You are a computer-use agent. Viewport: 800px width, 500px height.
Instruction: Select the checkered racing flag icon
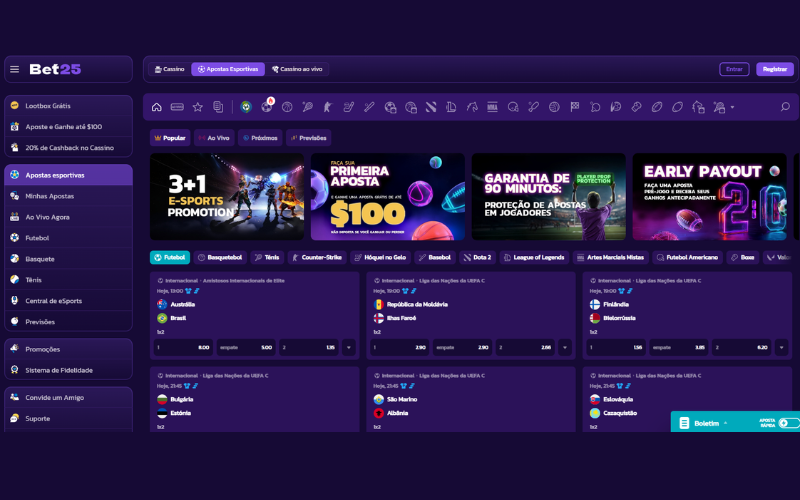(x=575, y=107)
